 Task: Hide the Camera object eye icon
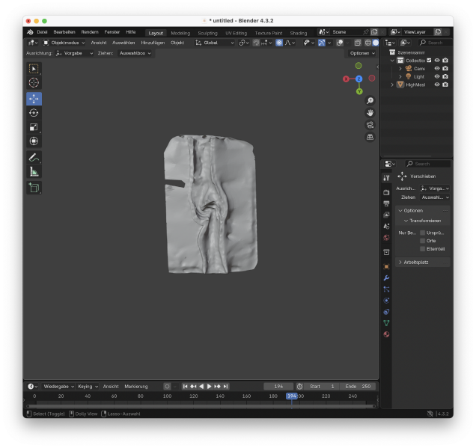pyautogui.click(x=437, y=69)
